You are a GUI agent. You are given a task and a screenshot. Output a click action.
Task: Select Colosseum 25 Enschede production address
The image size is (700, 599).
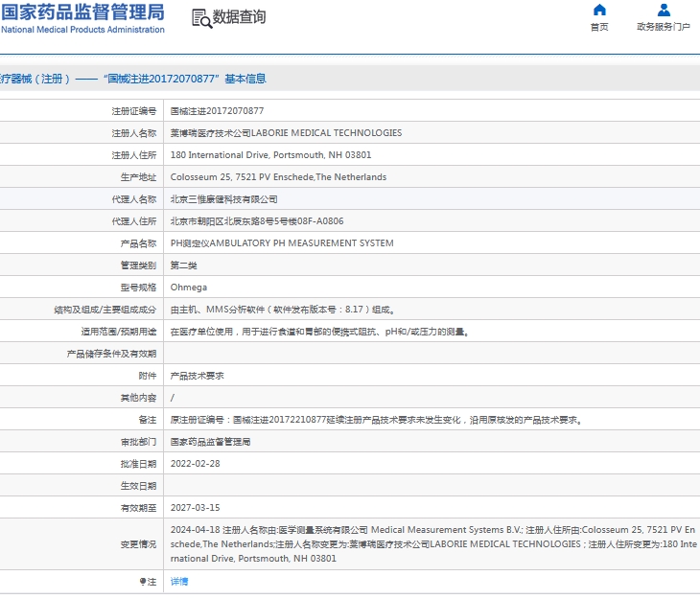[x=278, y=177]
